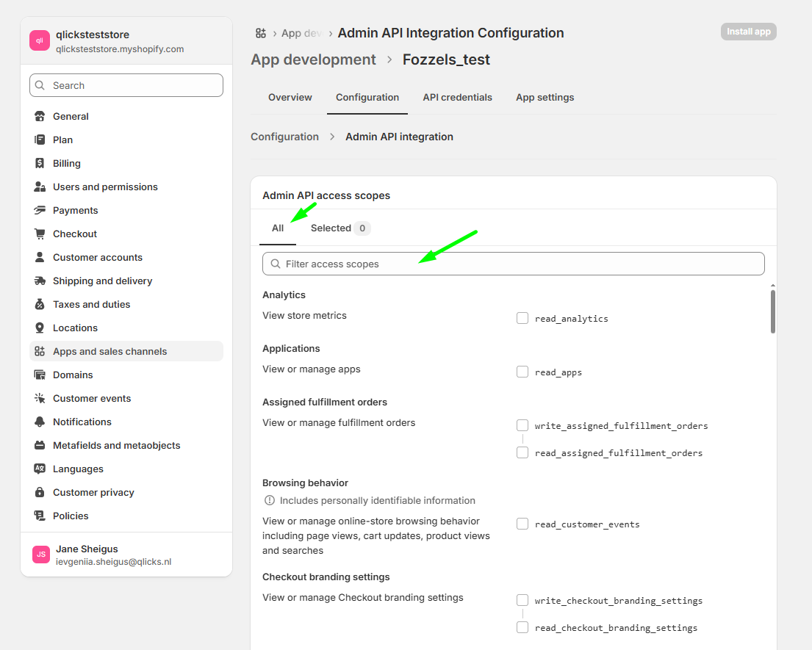Click the Languages translate icon
Viewport: 812px width, 650px height.
click(x=40, y=469)
